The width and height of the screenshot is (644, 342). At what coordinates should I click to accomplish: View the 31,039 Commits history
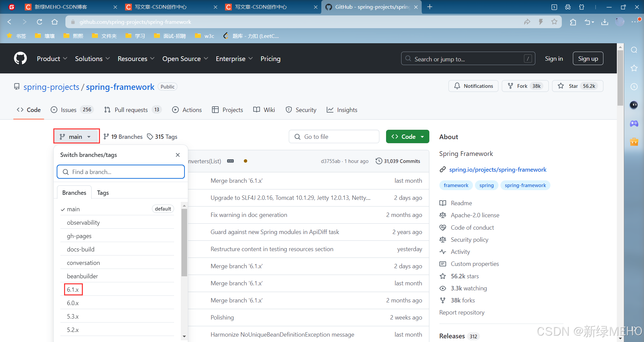(x=398, y=161)
